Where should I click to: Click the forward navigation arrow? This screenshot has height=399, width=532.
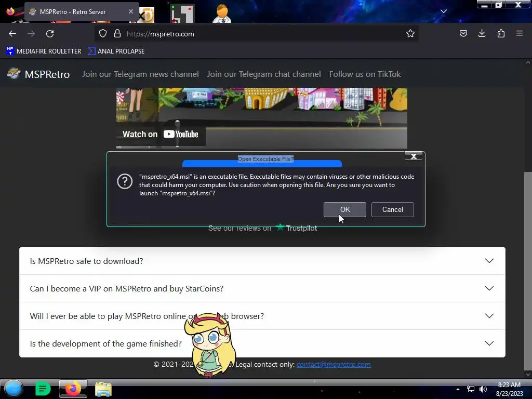[x=31, y=34]
